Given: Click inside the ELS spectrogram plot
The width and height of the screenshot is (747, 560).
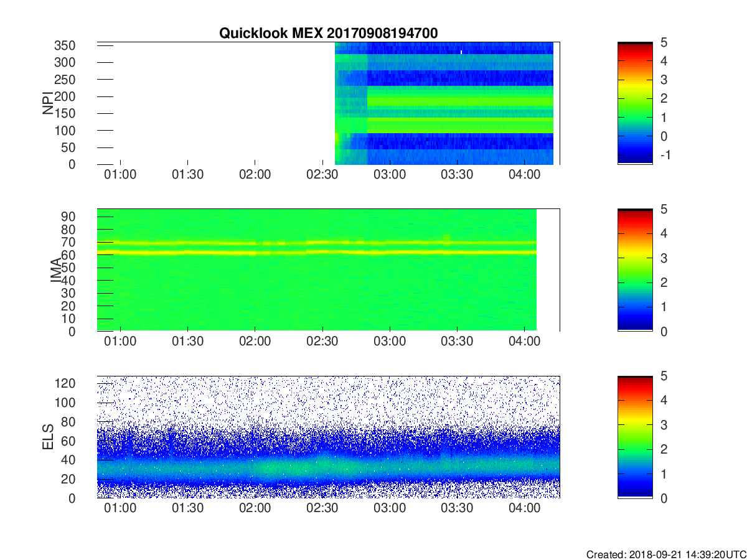Looking at the screenshot, I should (x=328, y=437).
